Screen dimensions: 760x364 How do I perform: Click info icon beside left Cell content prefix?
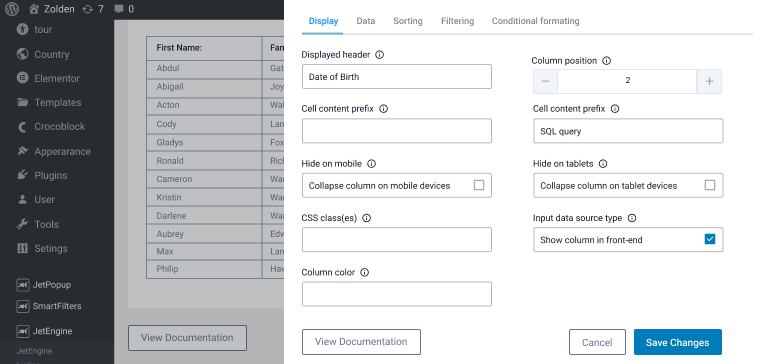click(x=383, y=109)
